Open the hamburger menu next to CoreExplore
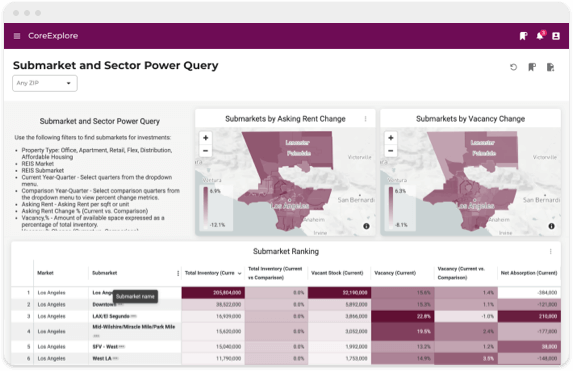 17,36
